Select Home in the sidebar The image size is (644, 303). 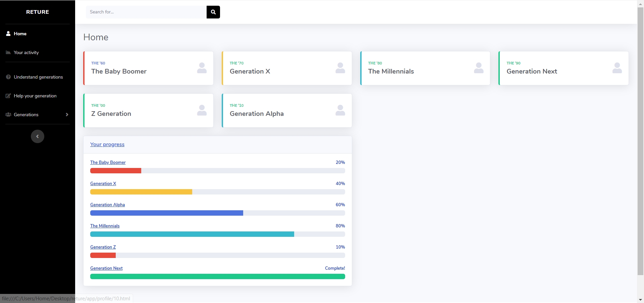point(20,34)
